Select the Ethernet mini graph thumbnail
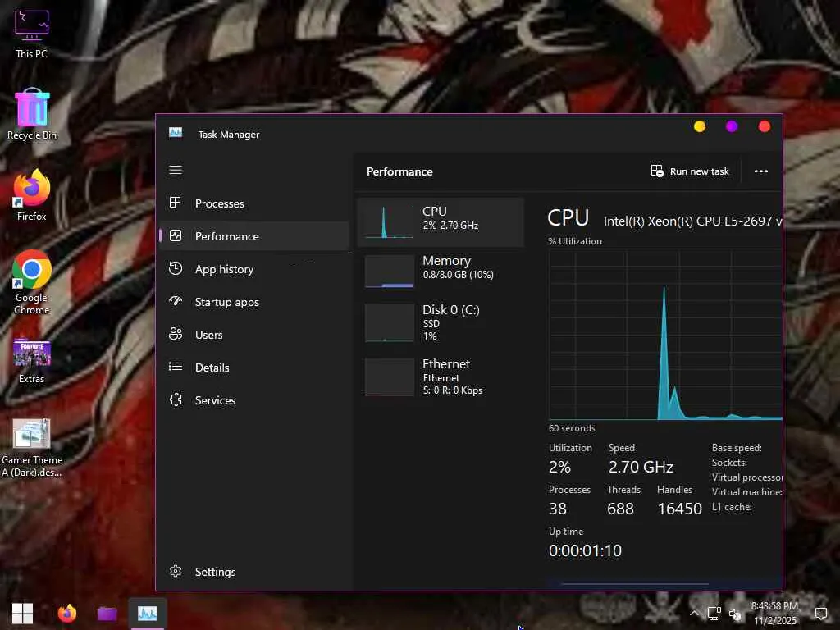 click(x=390, y=377)
